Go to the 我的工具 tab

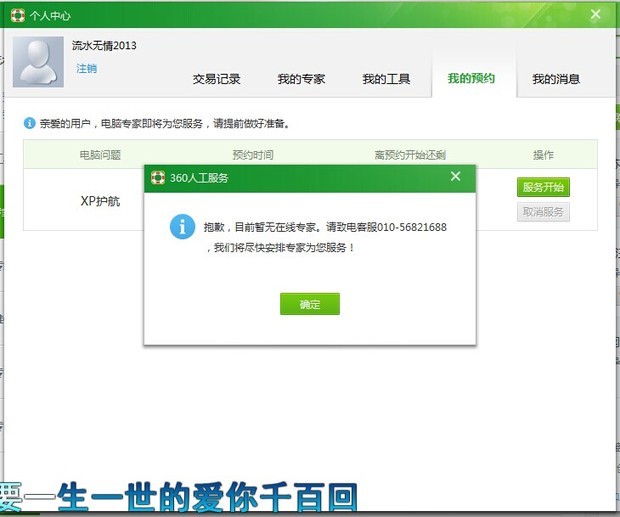pyautogui.click(x=386, y=79)
